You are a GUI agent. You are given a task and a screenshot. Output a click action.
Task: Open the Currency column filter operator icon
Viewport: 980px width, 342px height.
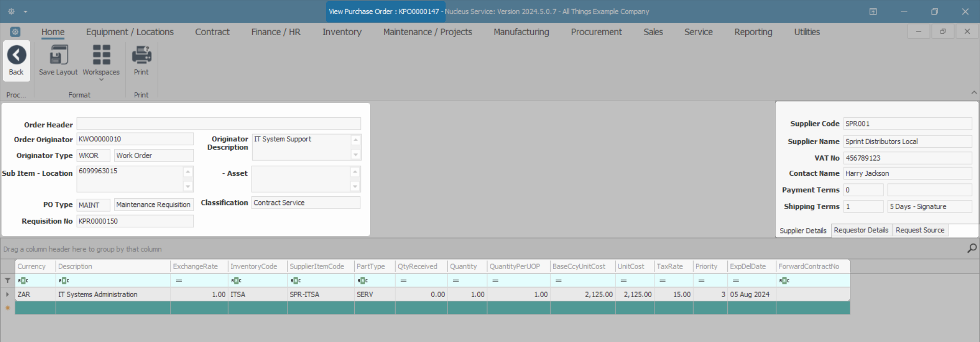click(x=23, y=280)
